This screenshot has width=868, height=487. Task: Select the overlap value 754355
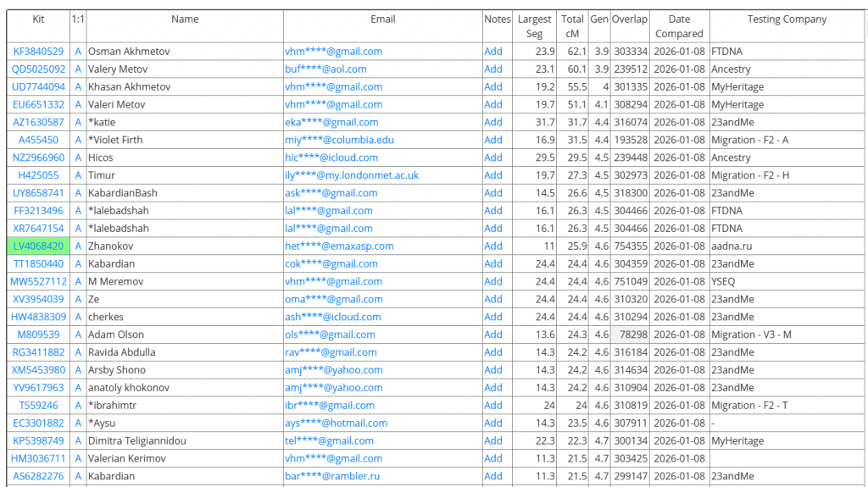pos(631,246)
